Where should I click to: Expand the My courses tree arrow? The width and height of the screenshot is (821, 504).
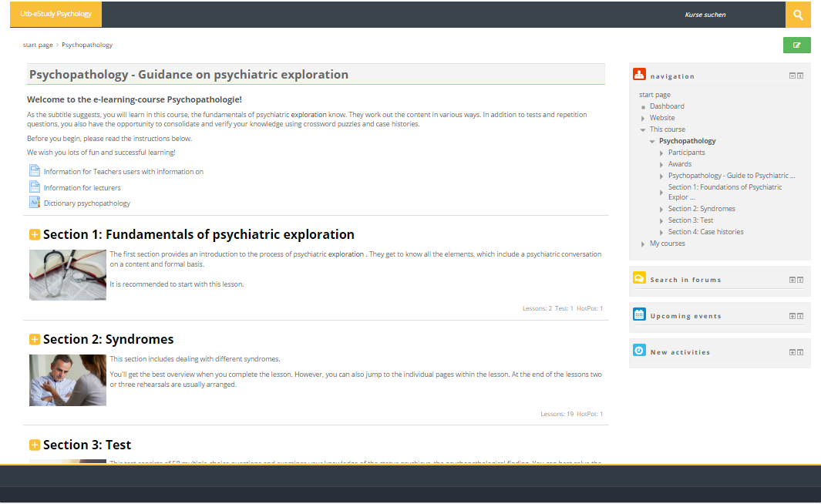[x=643, y=244]
